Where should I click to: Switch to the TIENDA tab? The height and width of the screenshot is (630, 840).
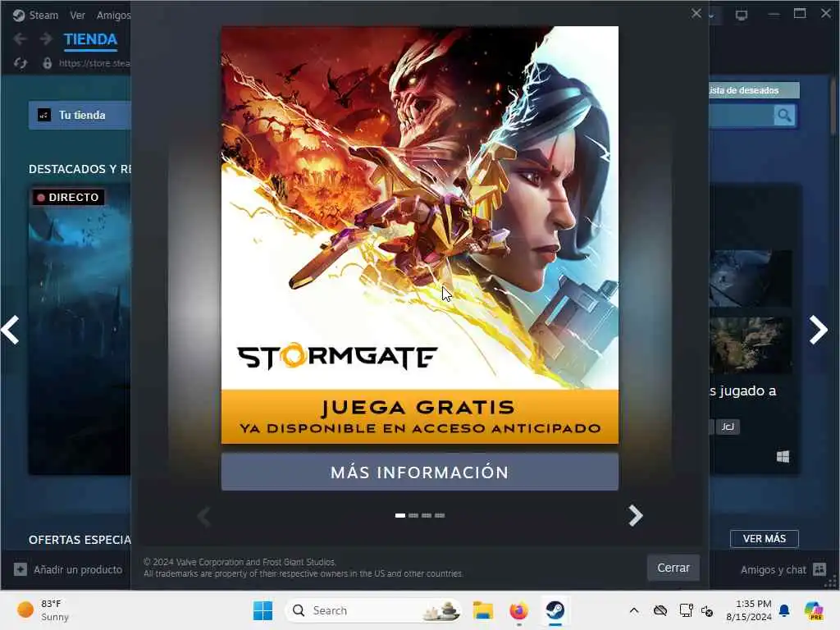coord(90,39)
